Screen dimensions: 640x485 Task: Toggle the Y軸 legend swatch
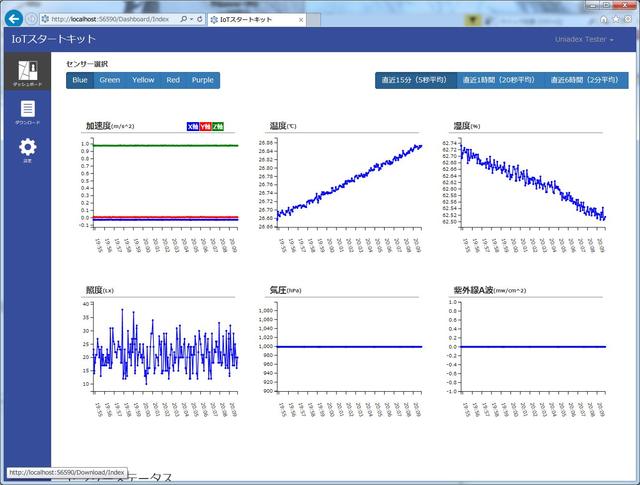click(x=205, y=127)
